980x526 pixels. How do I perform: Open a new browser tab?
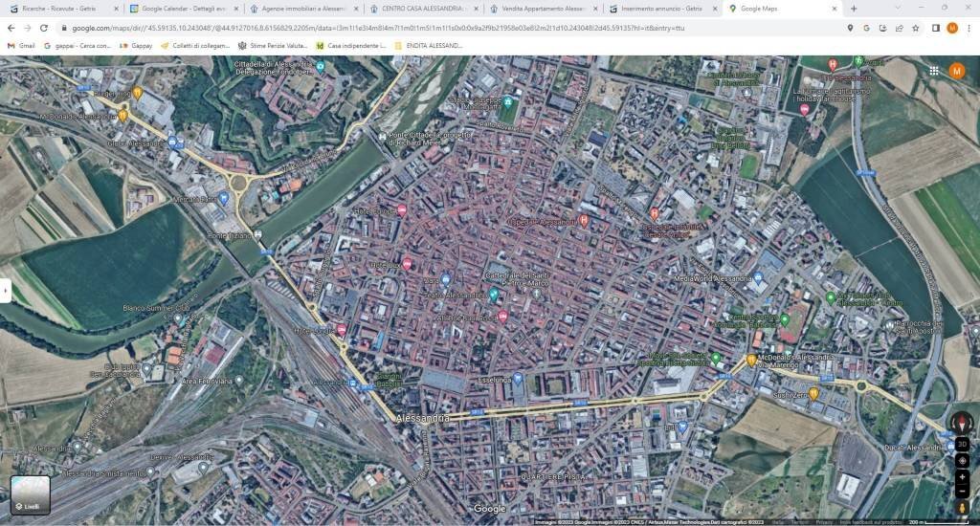pyautogui.click(x=854, y=9)
